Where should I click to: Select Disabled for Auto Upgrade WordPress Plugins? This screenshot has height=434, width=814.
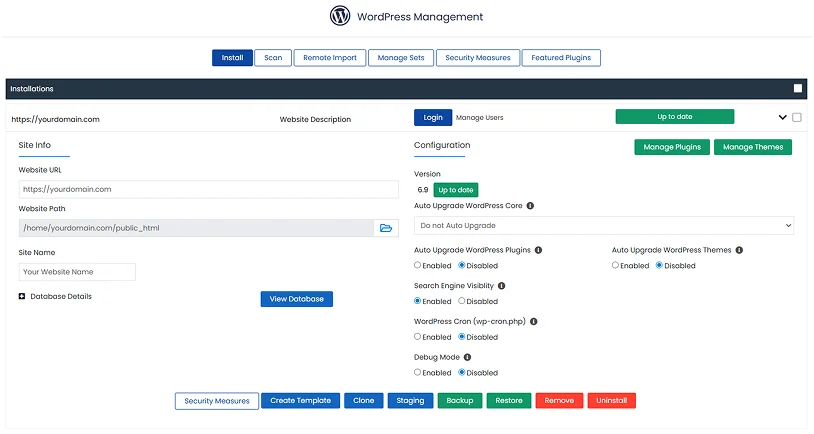[462, 265]
